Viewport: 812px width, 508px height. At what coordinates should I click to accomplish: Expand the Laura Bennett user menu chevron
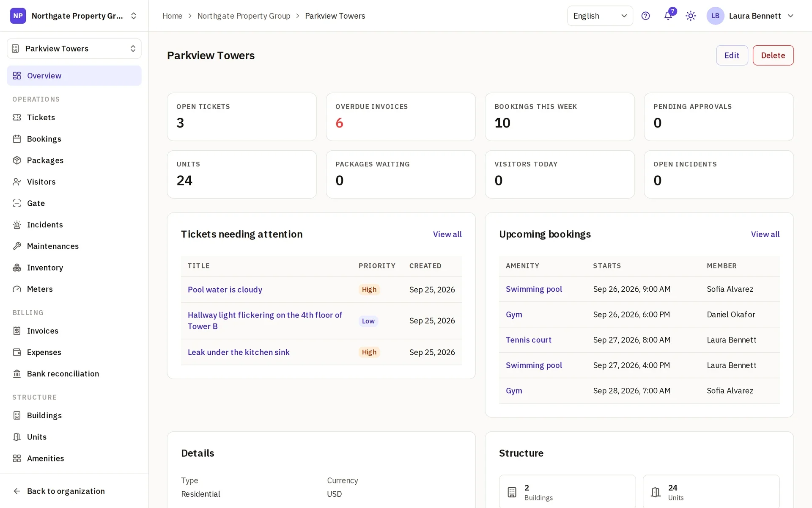790,16
